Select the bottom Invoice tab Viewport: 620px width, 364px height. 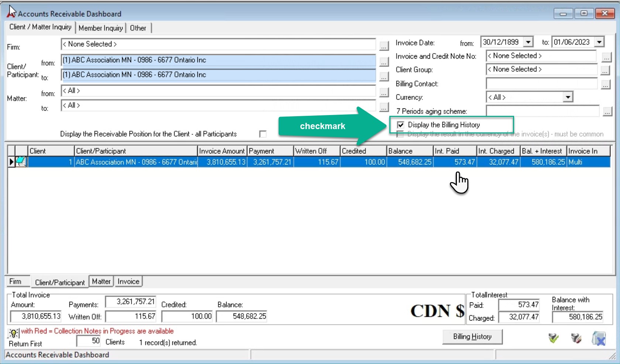(128, 281)
